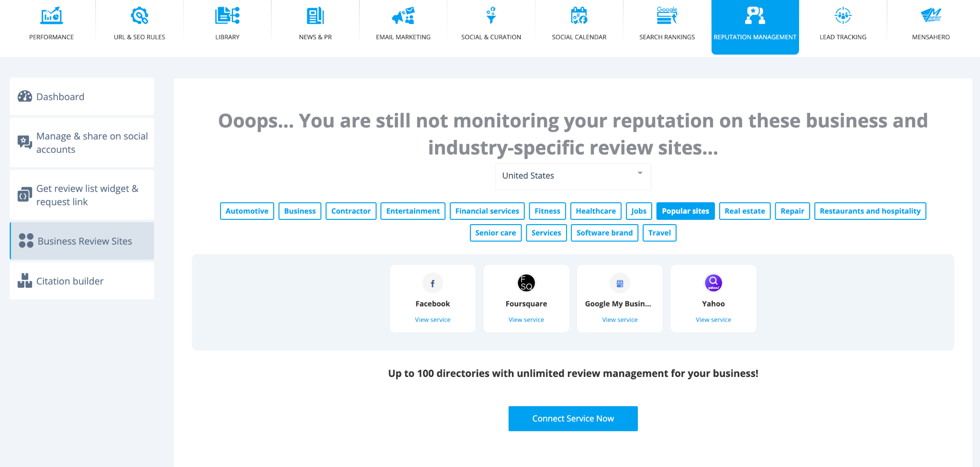Select the Services category filter
Screen dimensions: 980x467
[546, 233]
